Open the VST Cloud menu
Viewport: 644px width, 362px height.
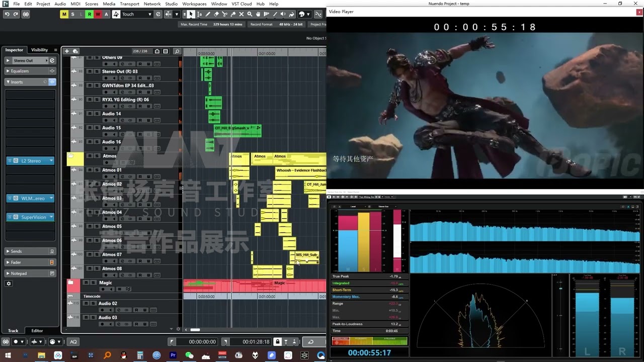tap(242, 4)
